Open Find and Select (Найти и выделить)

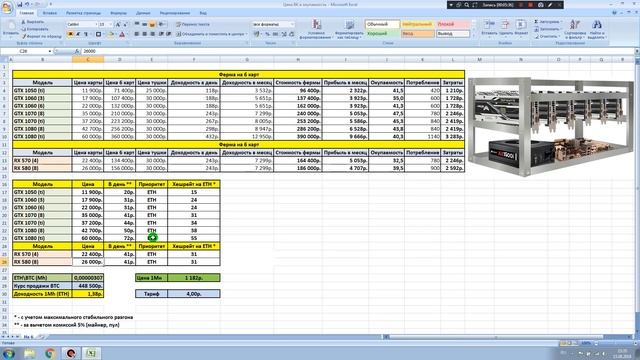click(x=597, y=29)
